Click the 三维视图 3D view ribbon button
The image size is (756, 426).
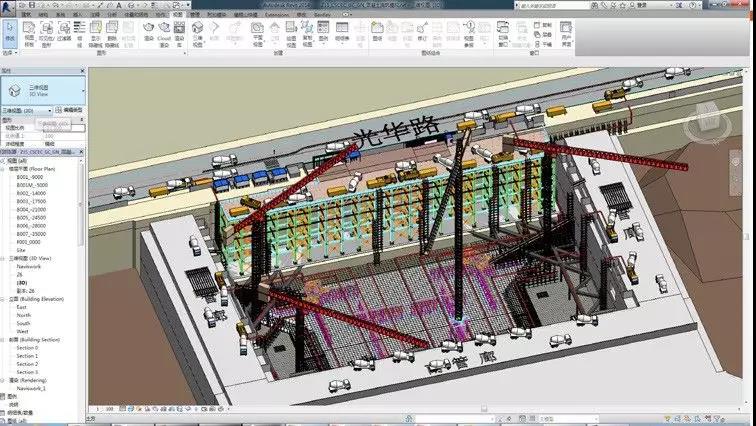[x=198, y=34]
